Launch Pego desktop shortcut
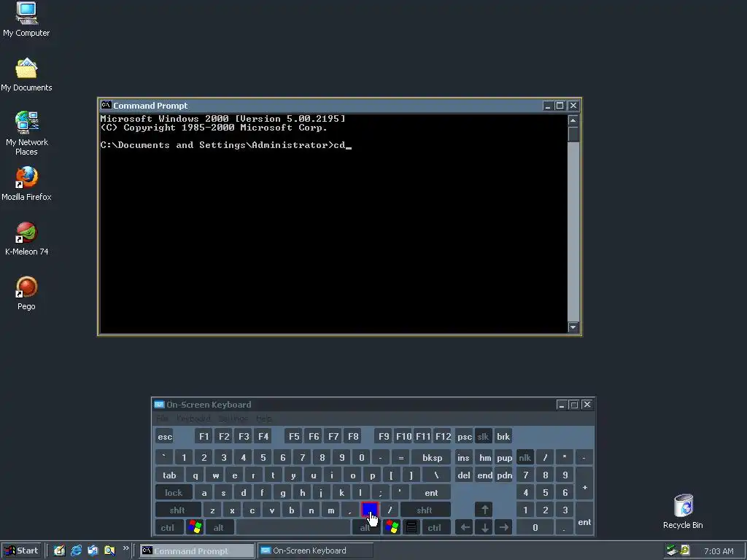This screenshot has width=747, height=560. (26, 293)
